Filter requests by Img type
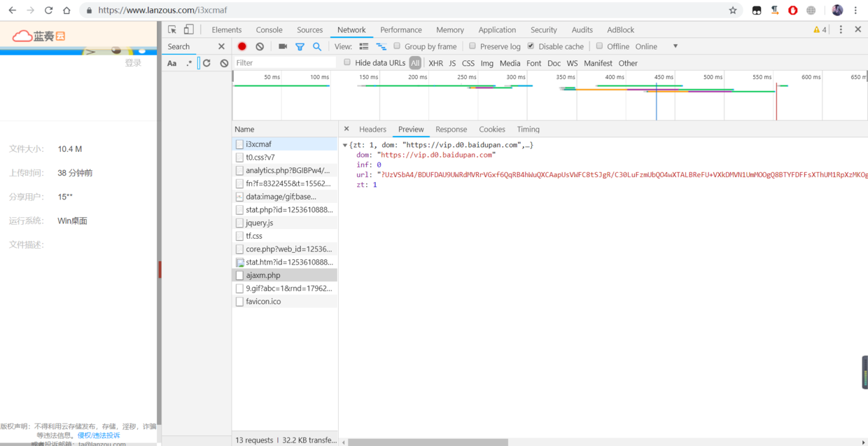868x446 pixels. coord(487,63)
